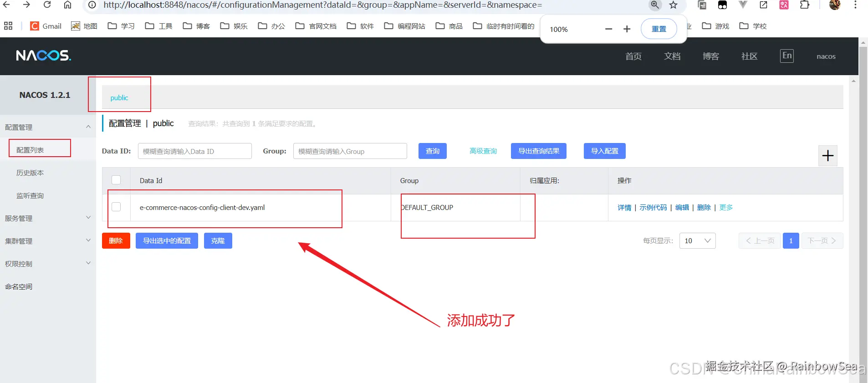Screen dimensions: 868x383
Task: Click 编辑 link for the config row
Action: coord(682,208)
